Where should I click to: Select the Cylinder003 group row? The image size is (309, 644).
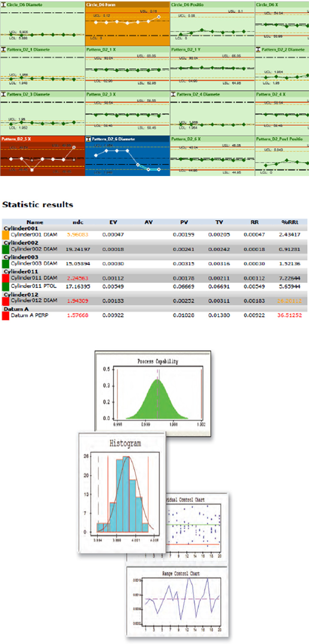154,257
